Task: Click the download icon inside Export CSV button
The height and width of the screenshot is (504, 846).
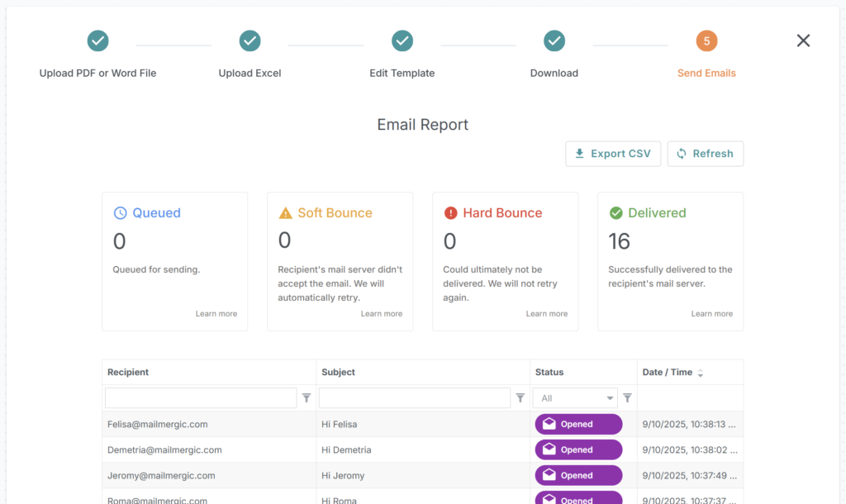Action: (580, 153)
